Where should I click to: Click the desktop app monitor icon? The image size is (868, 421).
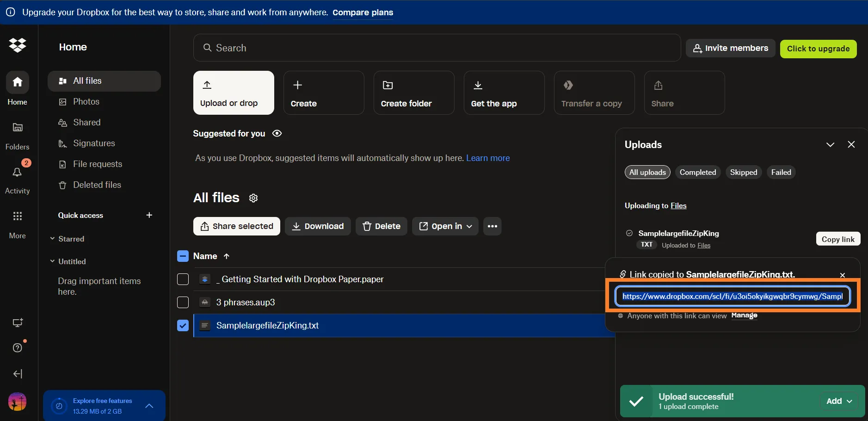point(18,322)
